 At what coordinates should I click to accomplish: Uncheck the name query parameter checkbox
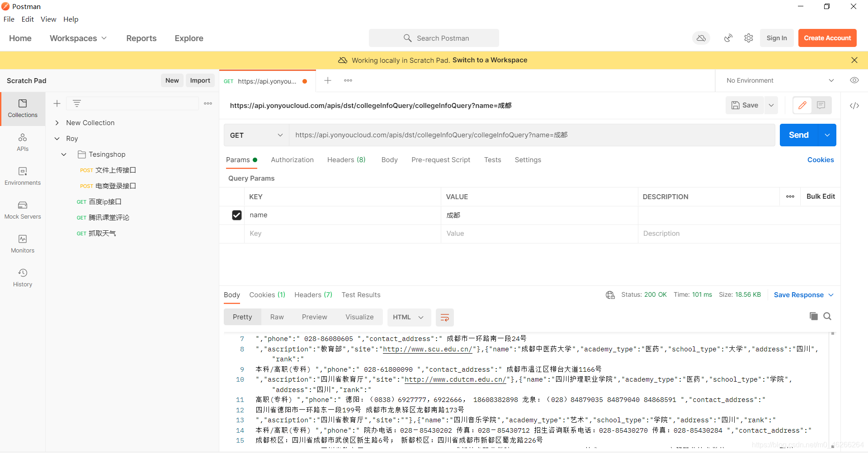[237, 215]
